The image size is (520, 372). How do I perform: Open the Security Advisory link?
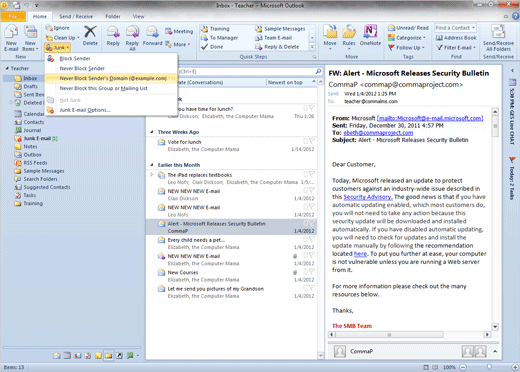click(368, 197)
